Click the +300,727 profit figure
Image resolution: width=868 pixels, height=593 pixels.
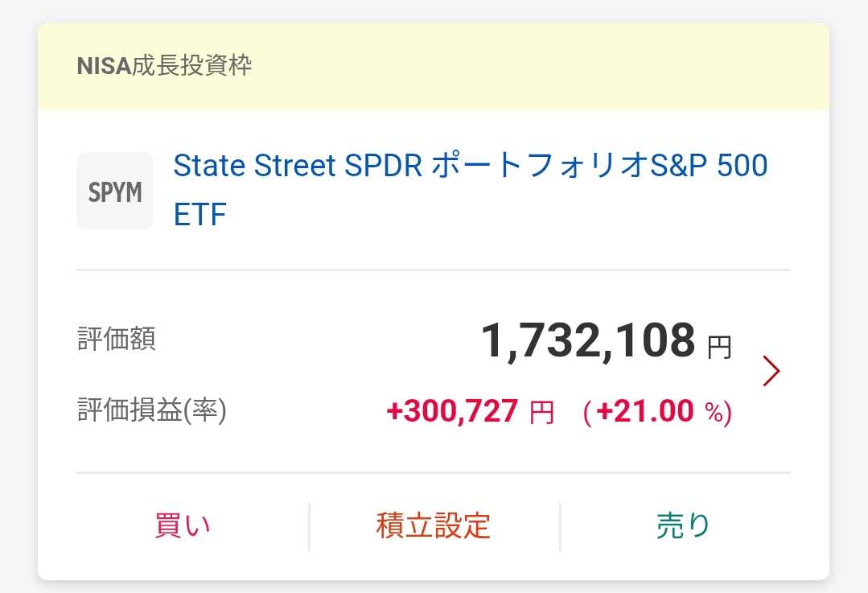tap(452, 412)
